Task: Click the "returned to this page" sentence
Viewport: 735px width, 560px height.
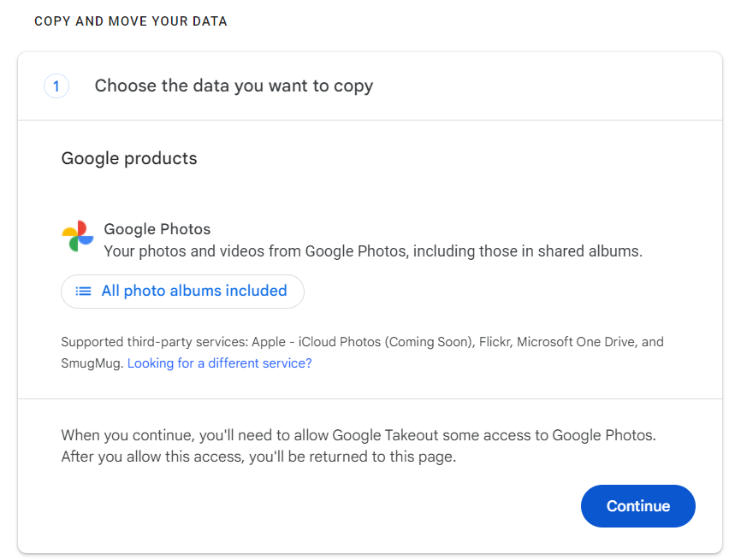Action: [258, 457]
